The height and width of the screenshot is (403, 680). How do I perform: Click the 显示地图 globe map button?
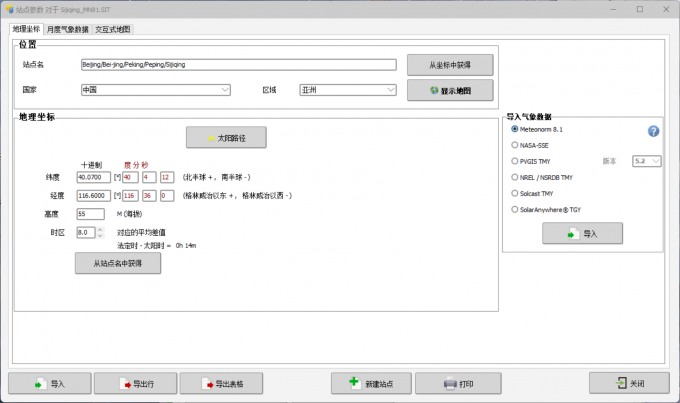450,90
